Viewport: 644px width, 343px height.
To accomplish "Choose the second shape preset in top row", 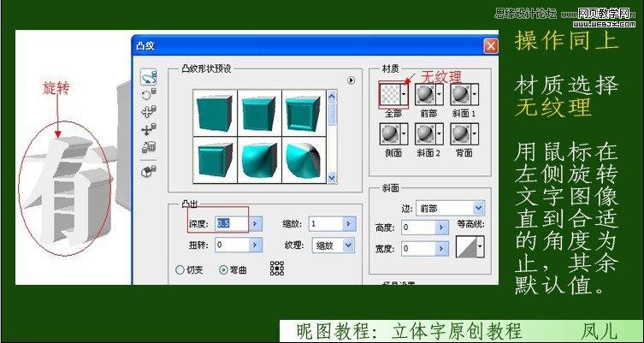I will coord(260,113).
